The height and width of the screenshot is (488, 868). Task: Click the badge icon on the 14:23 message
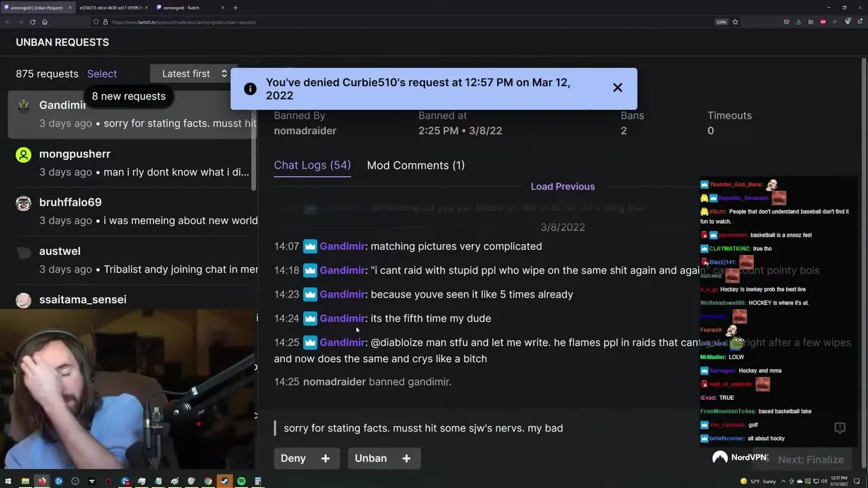tap(310, 294)
